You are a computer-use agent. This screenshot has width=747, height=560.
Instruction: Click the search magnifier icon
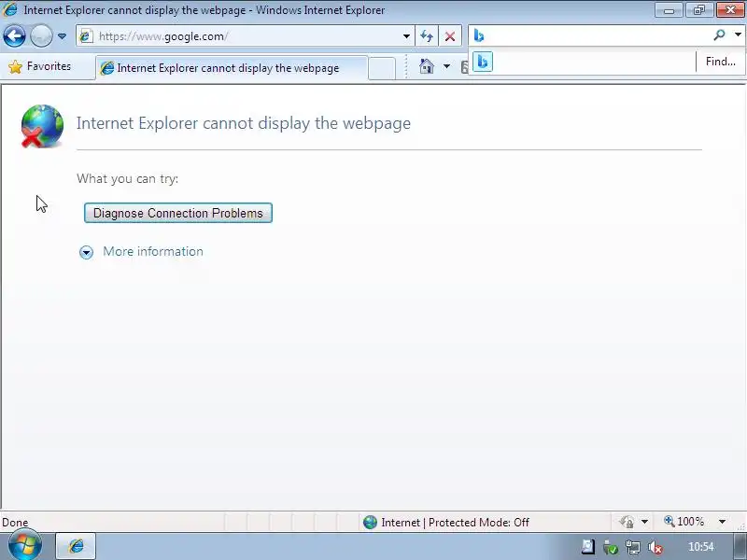click(x=719, y=35)
